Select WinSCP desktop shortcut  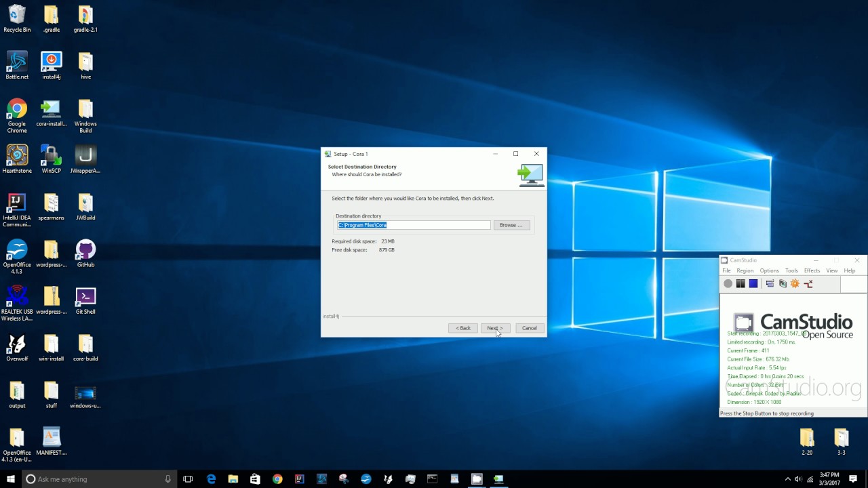tap(51, 159)
